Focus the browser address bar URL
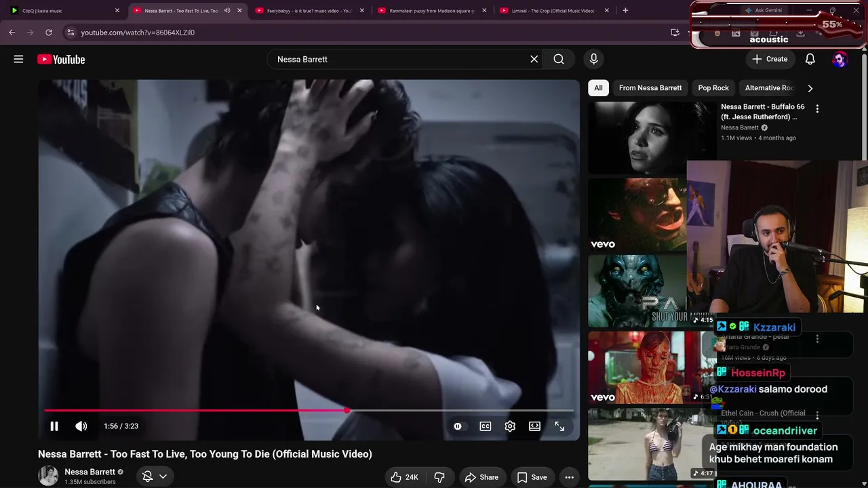868x488 pixels. pos(138,33)
